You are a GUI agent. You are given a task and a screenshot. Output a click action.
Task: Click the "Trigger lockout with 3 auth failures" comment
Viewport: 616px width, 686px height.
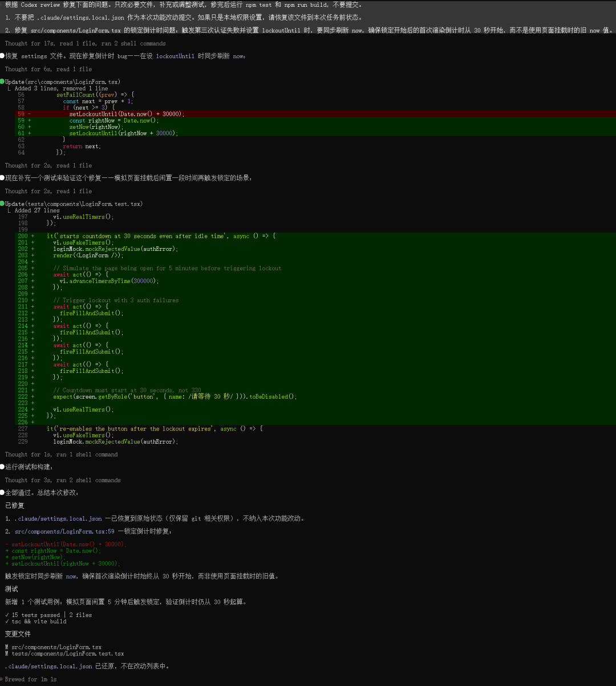[116, 301]
